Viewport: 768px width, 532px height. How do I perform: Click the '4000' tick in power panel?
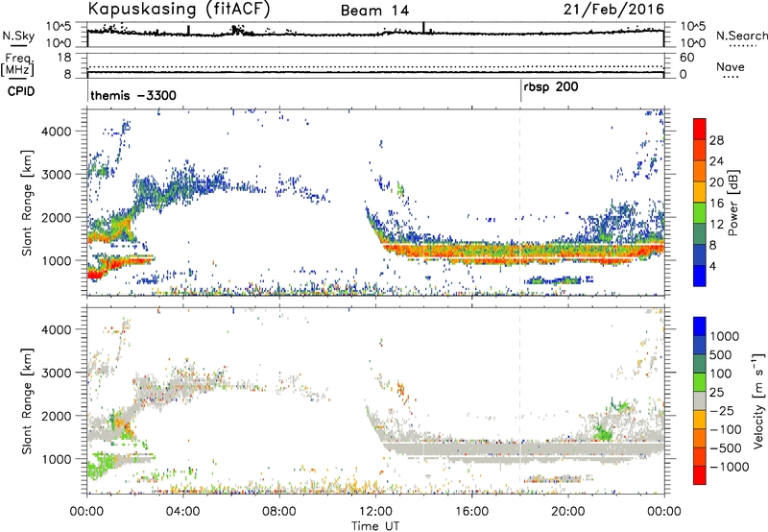[57, 132]
